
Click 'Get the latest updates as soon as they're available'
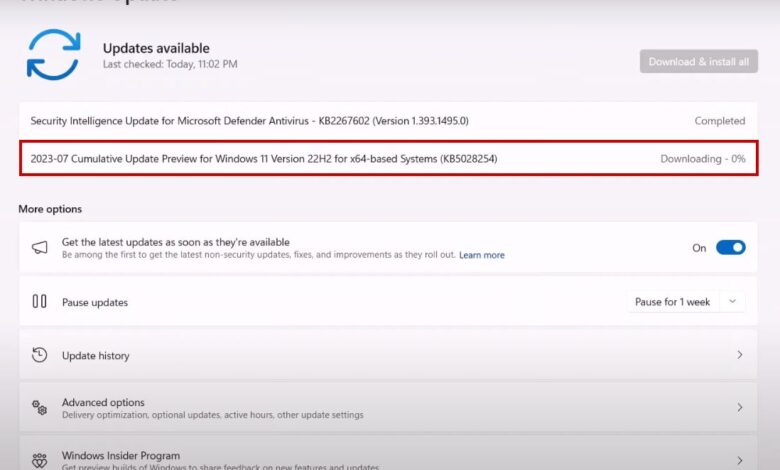(176, 242)
